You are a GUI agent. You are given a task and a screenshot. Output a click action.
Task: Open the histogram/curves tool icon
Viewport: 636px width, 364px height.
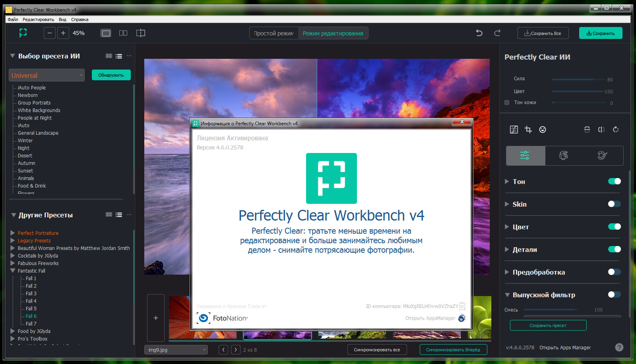(514, 130)
